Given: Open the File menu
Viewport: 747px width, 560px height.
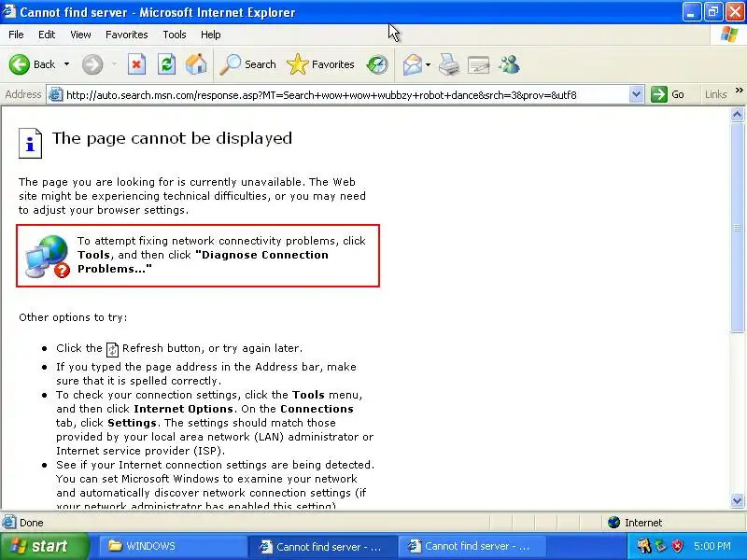Looking at the screenshot, I should tap(16, 35).
